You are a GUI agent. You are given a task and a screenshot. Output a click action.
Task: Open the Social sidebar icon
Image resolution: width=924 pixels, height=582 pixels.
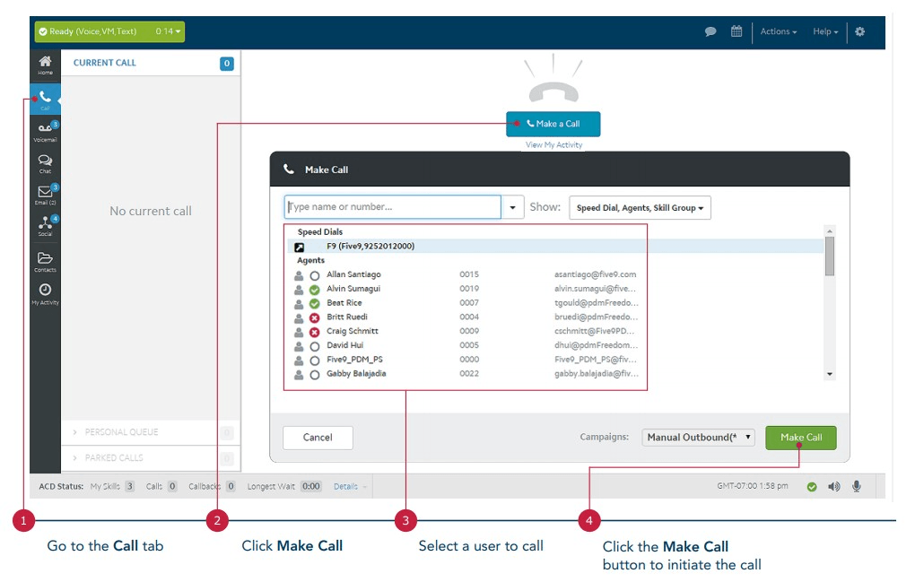click(x=45, y=225)
